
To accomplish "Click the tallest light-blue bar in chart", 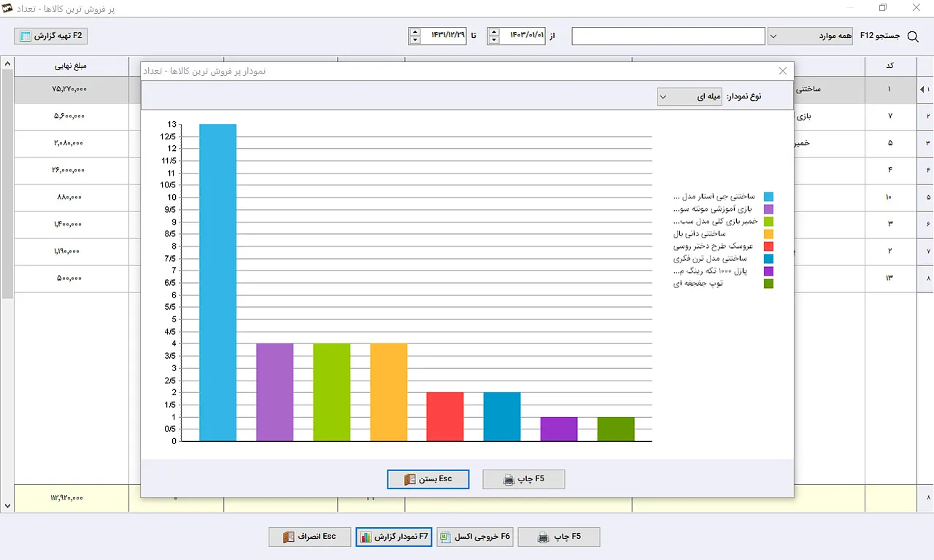I will [218, 283].
